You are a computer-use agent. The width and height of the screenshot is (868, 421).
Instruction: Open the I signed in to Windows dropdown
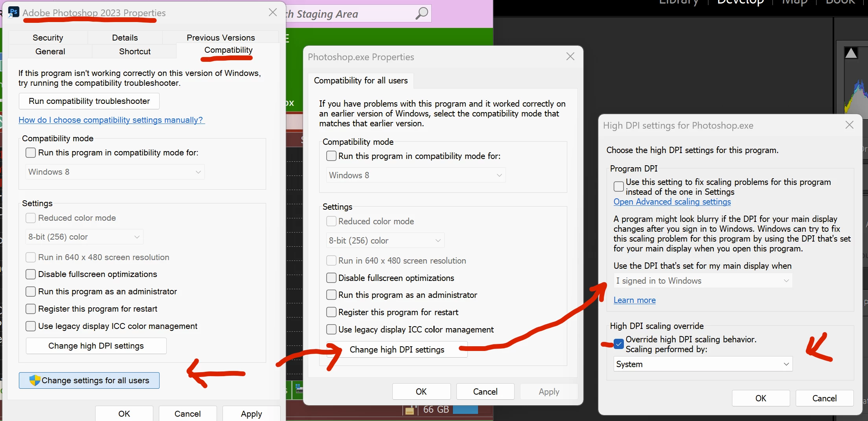703,281
